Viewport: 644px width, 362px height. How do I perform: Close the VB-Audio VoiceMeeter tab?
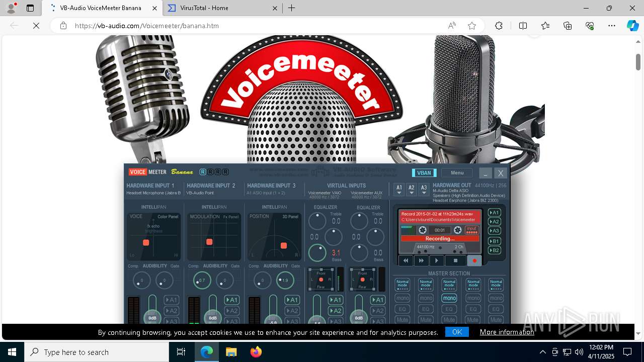click(154, 8)
